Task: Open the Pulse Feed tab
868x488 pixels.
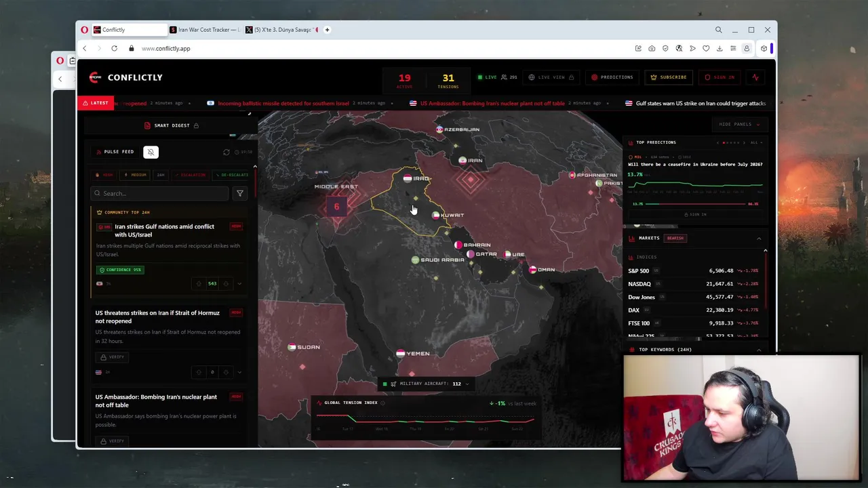Action: (115, 152)
